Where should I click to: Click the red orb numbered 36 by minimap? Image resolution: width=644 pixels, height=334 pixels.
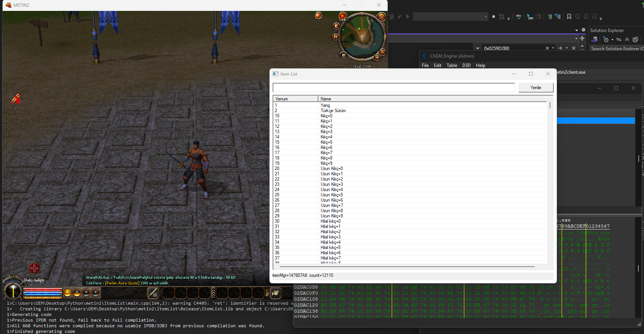click(x=342, y=16)
